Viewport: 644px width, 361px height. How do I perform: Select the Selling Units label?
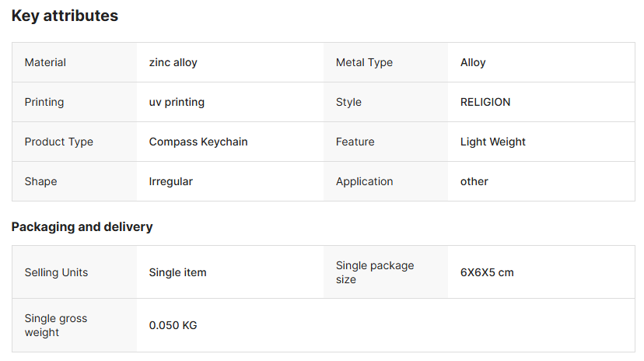click(56, 272)
